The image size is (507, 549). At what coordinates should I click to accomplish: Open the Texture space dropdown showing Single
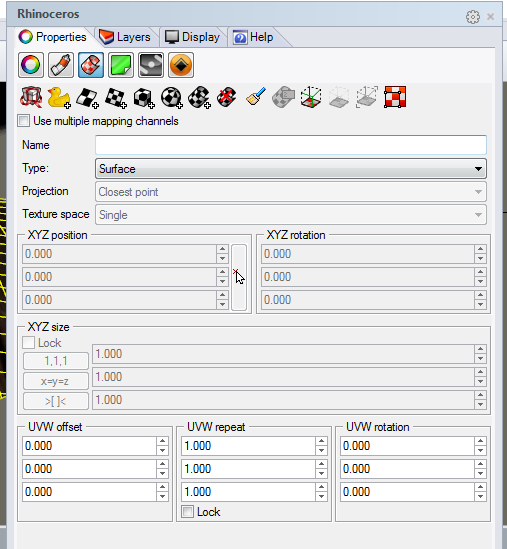pyautogui.click(x=291, y=215)
